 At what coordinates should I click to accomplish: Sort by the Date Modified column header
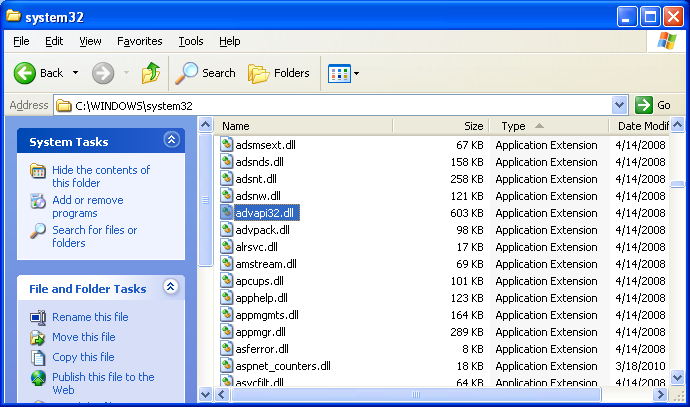point(639,126)
